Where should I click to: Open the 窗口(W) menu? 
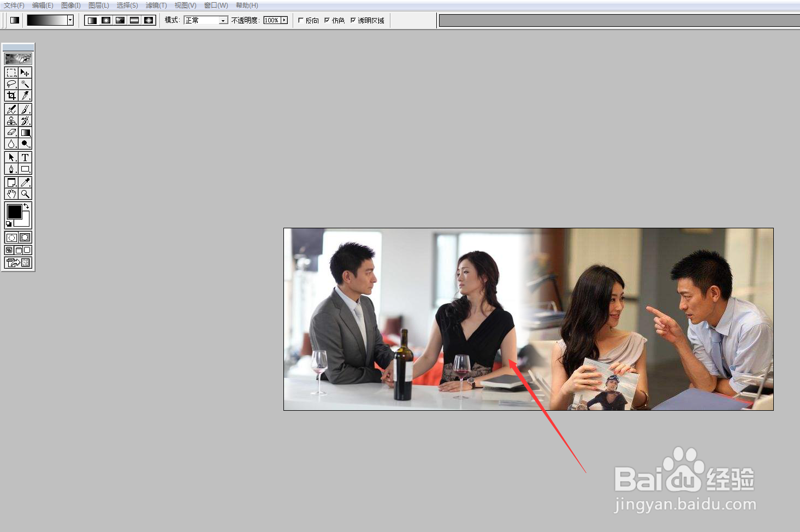pos(216,5)
